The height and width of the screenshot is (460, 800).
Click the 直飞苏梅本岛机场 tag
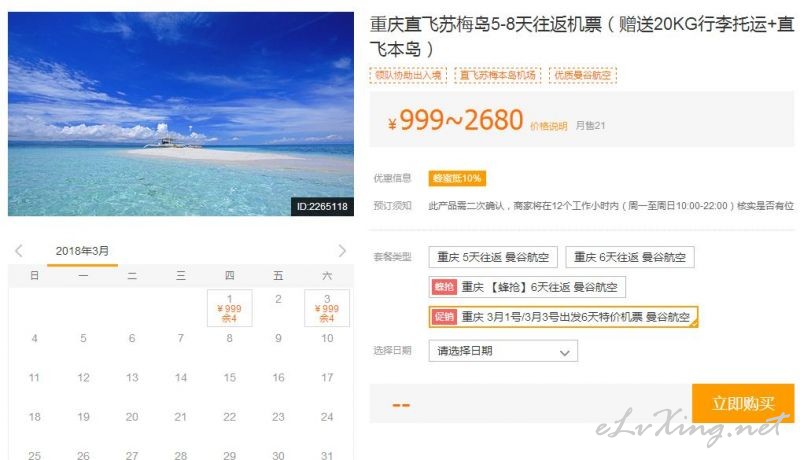pyautogui.click(x=498, y=75)
